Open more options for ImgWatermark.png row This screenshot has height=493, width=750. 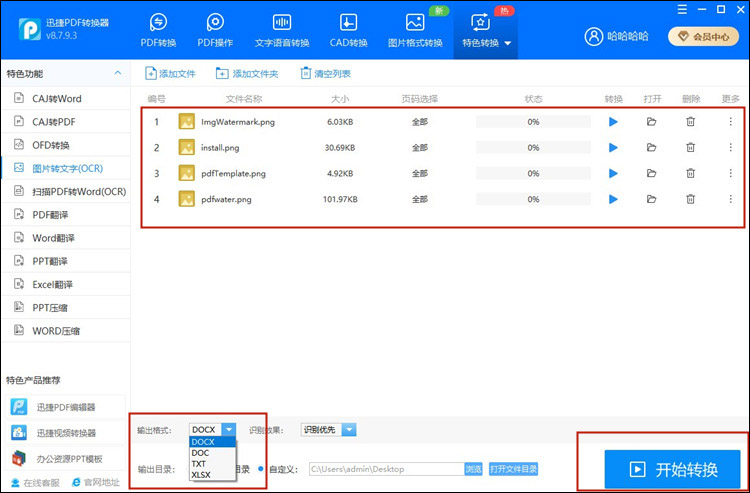[x=730, y=122]
